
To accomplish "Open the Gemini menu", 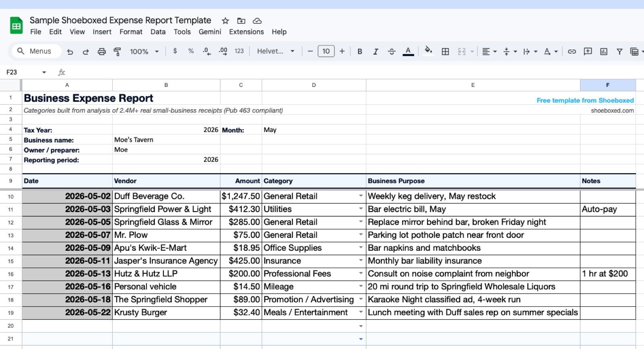I will [x=210, y=32].
